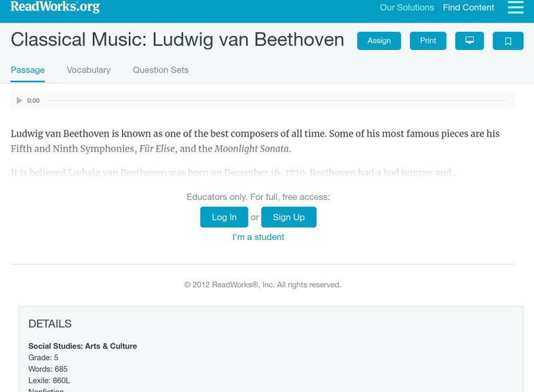
Task: Open Our Solutions menu item
Action: tap(407, 7)
